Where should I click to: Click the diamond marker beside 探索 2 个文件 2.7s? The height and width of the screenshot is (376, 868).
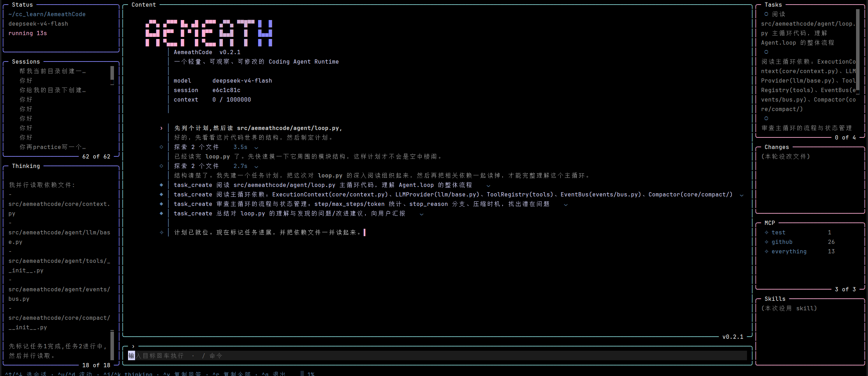[161, 166]
